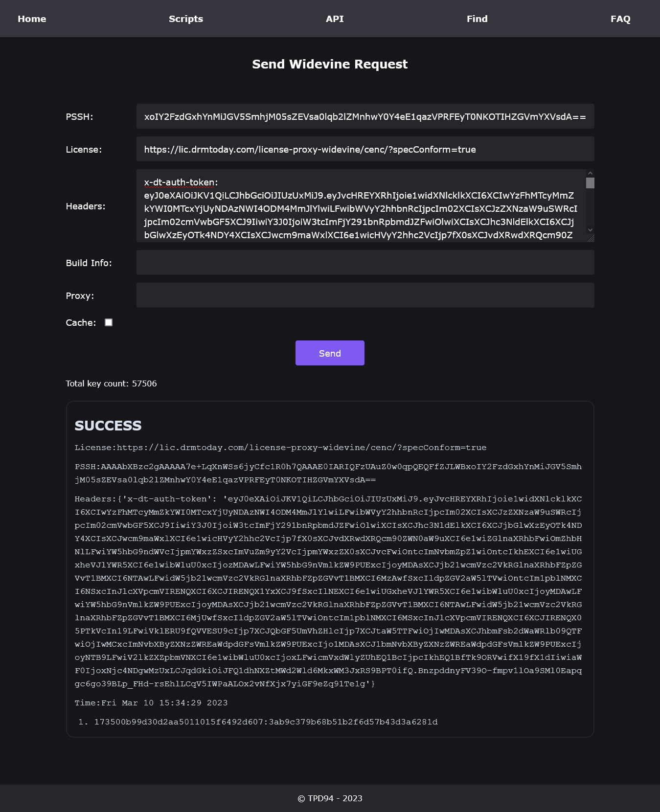Image resolution: width=660 pixels, height=812 pixels.
Task: Open the API menu item
Action: 335,19
